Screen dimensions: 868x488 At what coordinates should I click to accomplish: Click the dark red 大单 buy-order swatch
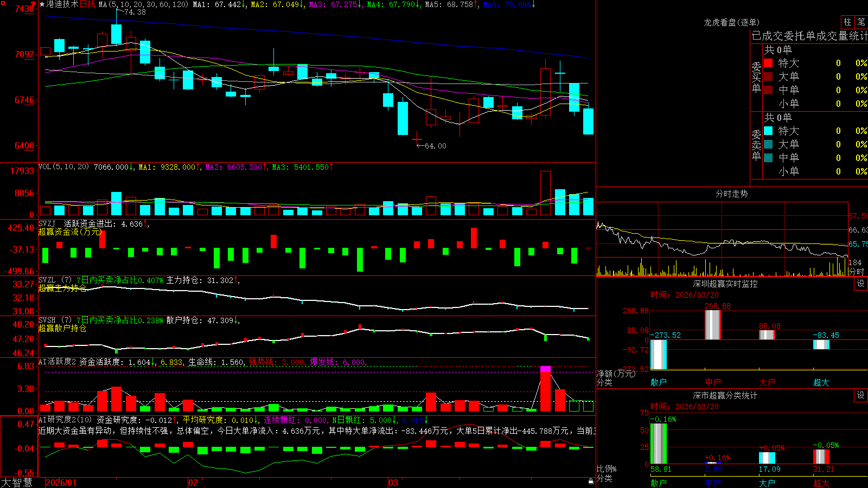(x=768, y=76)
